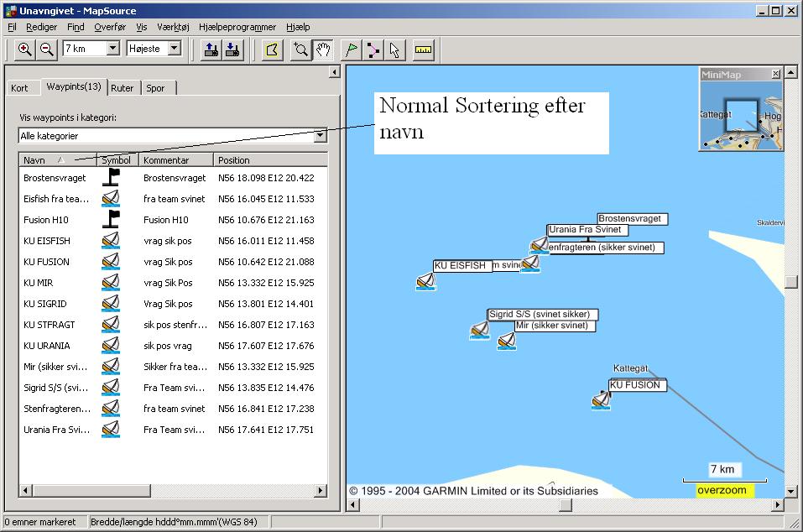Open the 7 km zoom scale dropdown

coord(113,48)
